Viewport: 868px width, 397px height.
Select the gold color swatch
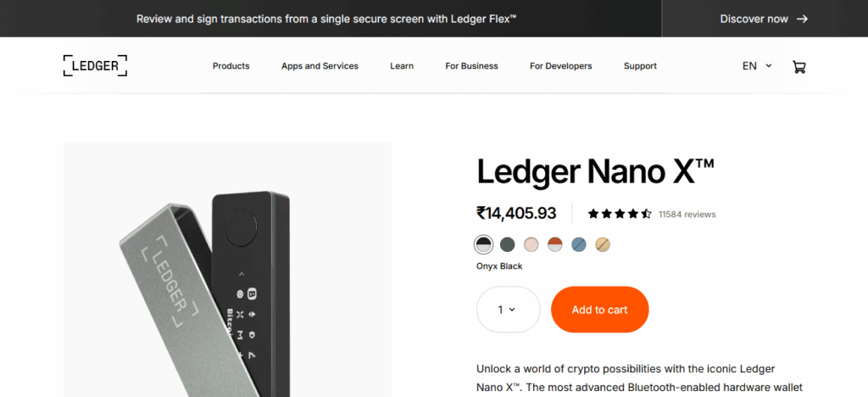[603, 245]
